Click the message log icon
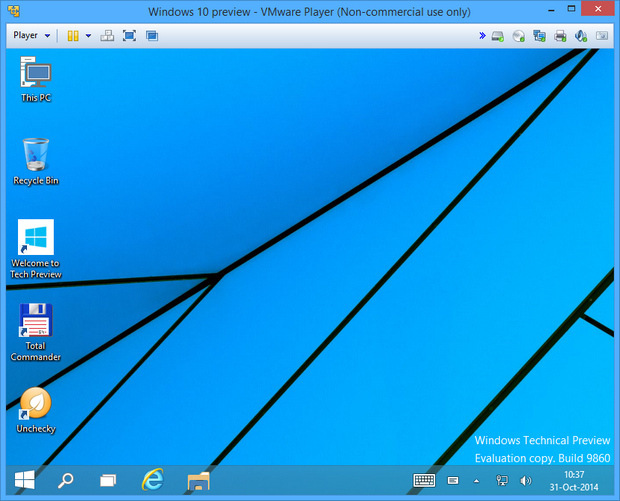The image size is (620, 501). click(602, 36)
